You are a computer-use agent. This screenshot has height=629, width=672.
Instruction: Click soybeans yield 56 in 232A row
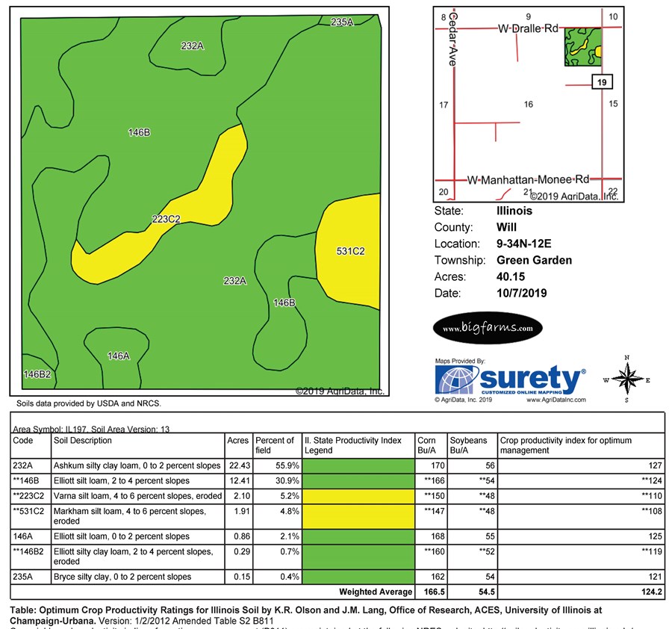click(x=491, y=465)
